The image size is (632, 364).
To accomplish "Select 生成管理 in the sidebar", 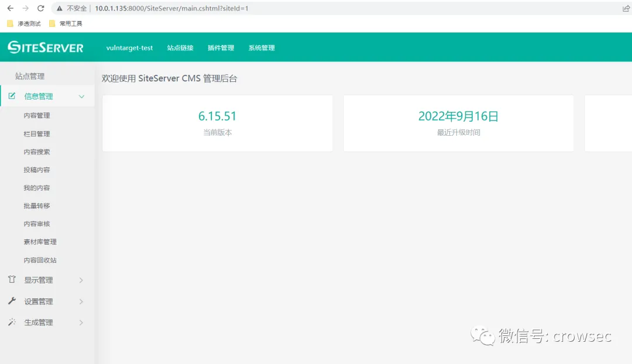I will [x=38, y=322].
